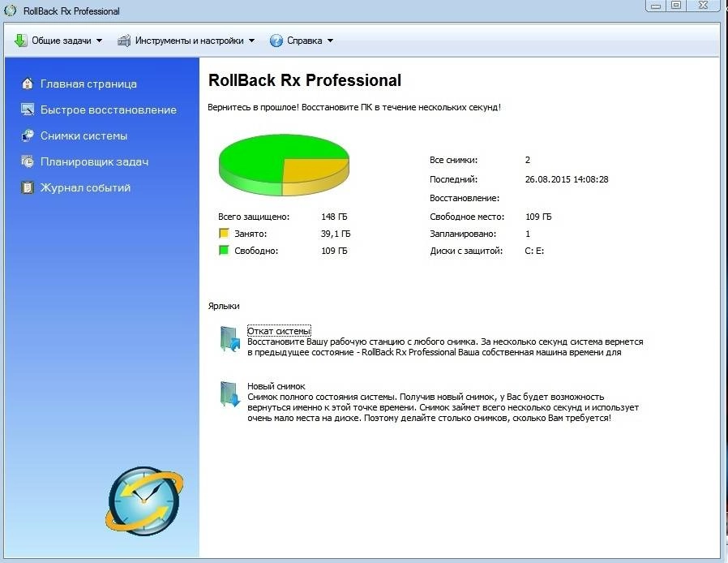Click the Запланировано label

click(463, 234)
